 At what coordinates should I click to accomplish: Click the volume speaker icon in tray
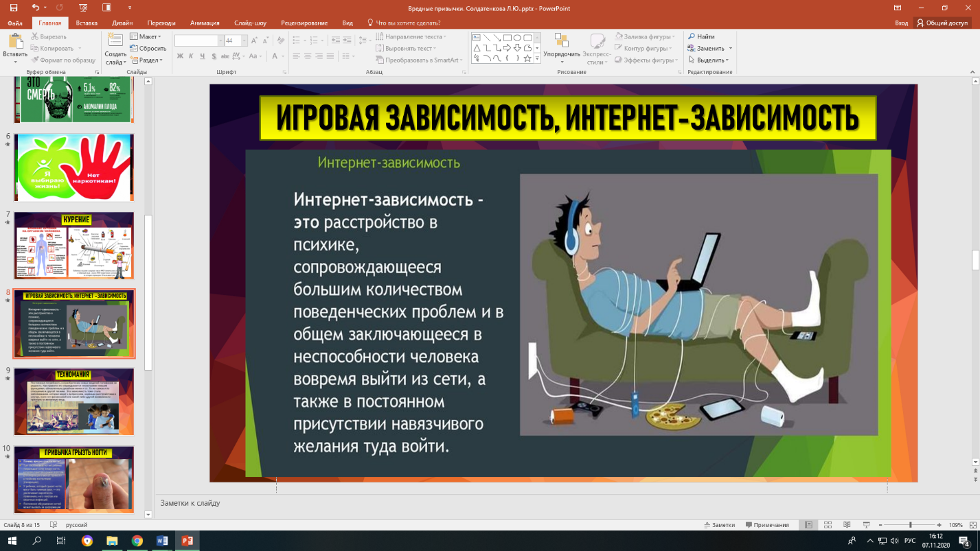pos(894,541)
